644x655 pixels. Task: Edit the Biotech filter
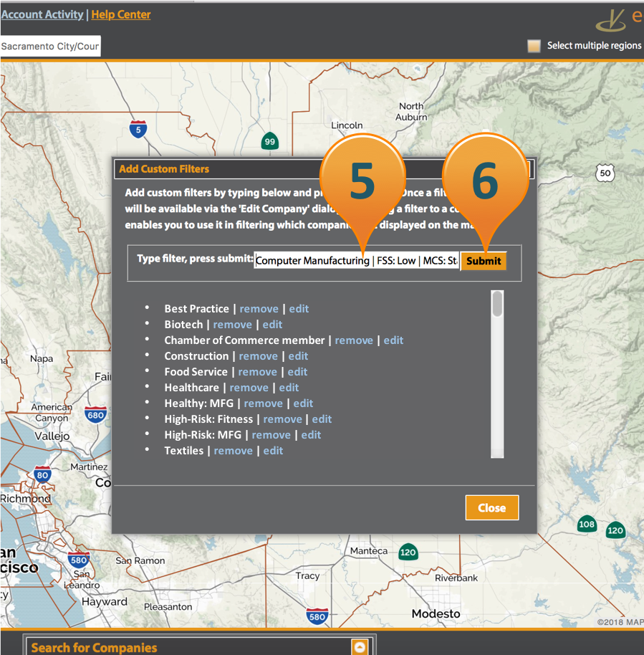[272, 325]
